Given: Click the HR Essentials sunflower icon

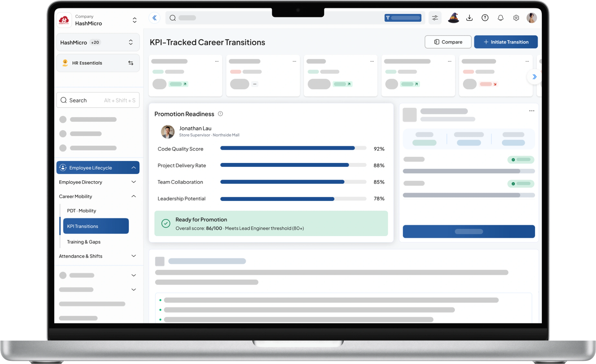Looking at the screenshot, I should (x=65, y=63).
